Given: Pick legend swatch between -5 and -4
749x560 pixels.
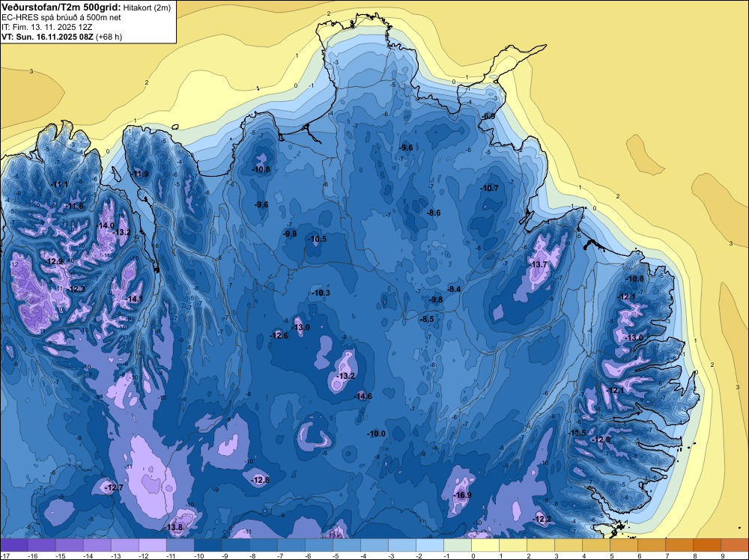Looking at the screenshot, I should point(347,545).
